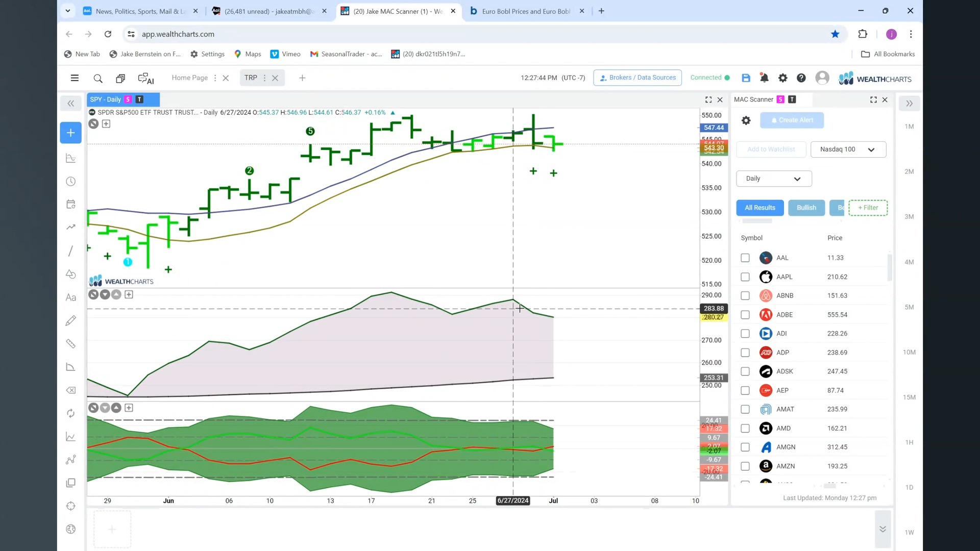Click the save layout floppy icon
The image size is (980, 551).
click(x=746, y=78)
